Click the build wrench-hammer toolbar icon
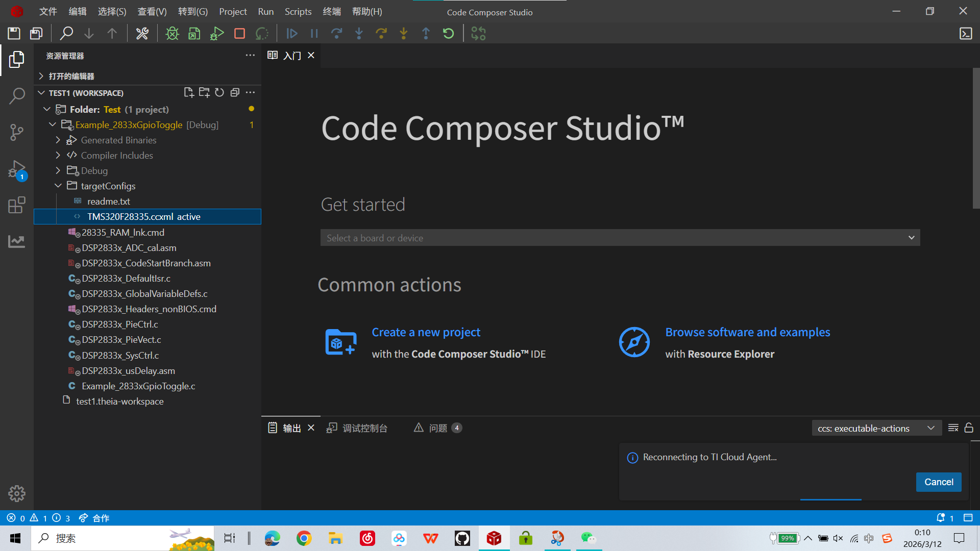The width and height of the screenshot is (980, 551). [142, 34]
